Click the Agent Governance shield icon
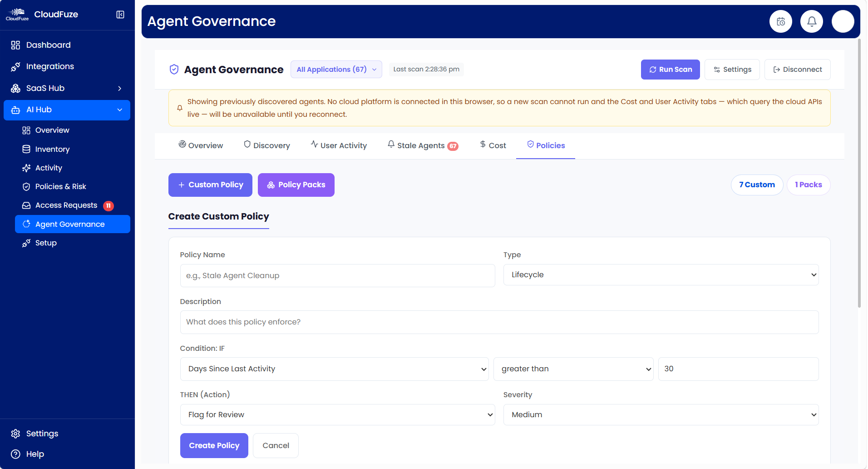The image size is (868, 469). pyautogui.click(x=174, y=70)
